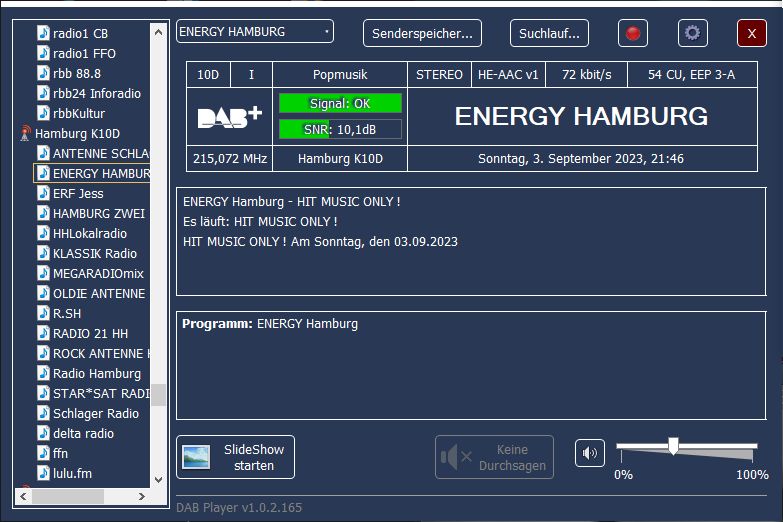Click the 10D channel cell
Viewport: 783px width, 522px height.
[208, 75]
